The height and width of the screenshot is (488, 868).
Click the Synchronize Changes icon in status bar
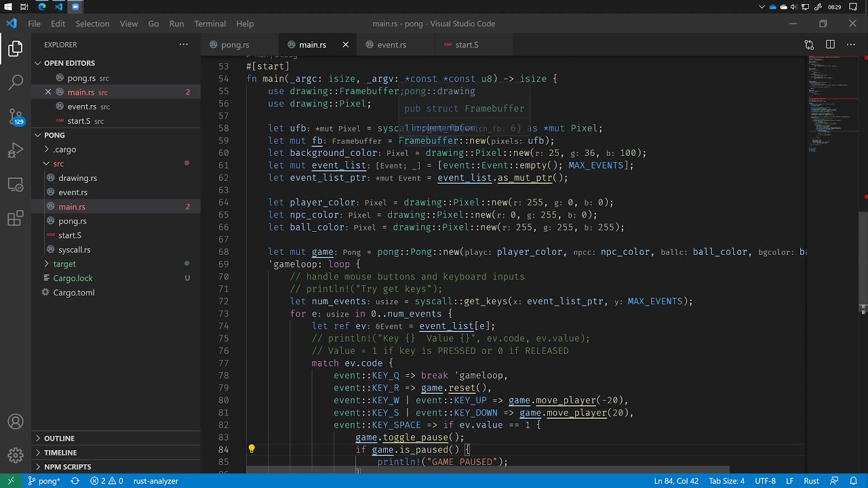pyautogui.click(x=75, y=481)
